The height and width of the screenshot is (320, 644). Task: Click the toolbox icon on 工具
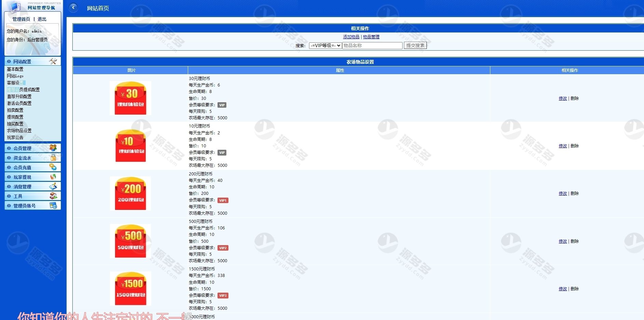click(x=53, y=196)
